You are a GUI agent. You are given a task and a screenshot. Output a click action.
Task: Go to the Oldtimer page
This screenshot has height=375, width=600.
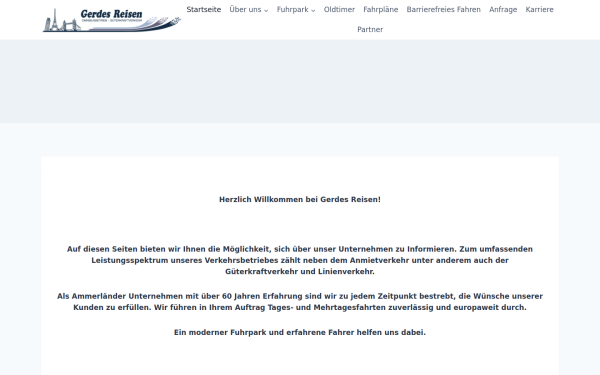(x=339, y=10)
